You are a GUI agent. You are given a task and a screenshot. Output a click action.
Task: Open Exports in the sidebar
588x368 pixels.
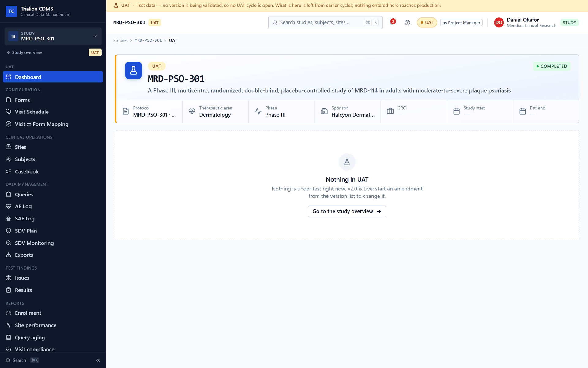click(x=53, y=255)
